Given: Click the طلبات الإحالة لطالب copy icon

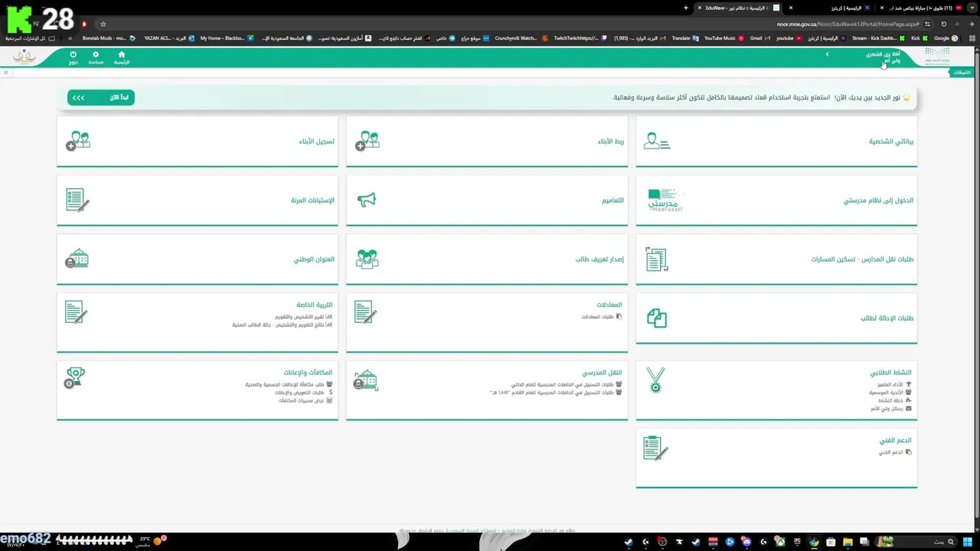Looking at the screenshot, I should 657,318.
